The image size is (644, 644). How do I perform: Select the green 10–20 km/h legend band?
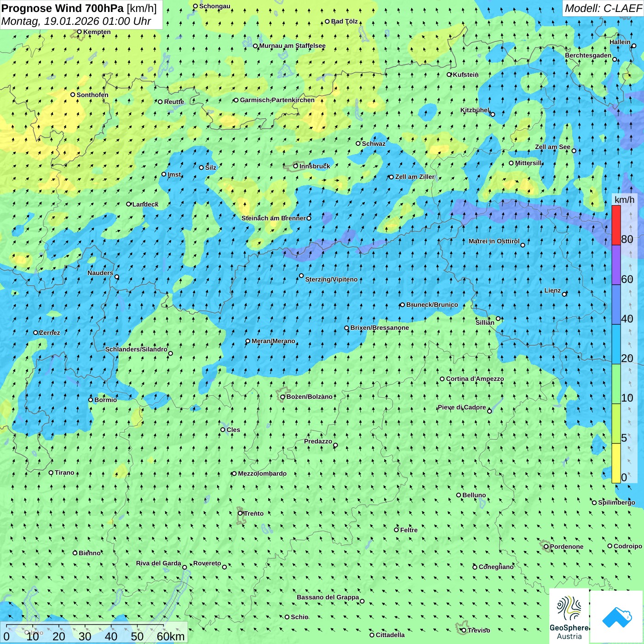(616, 384)
